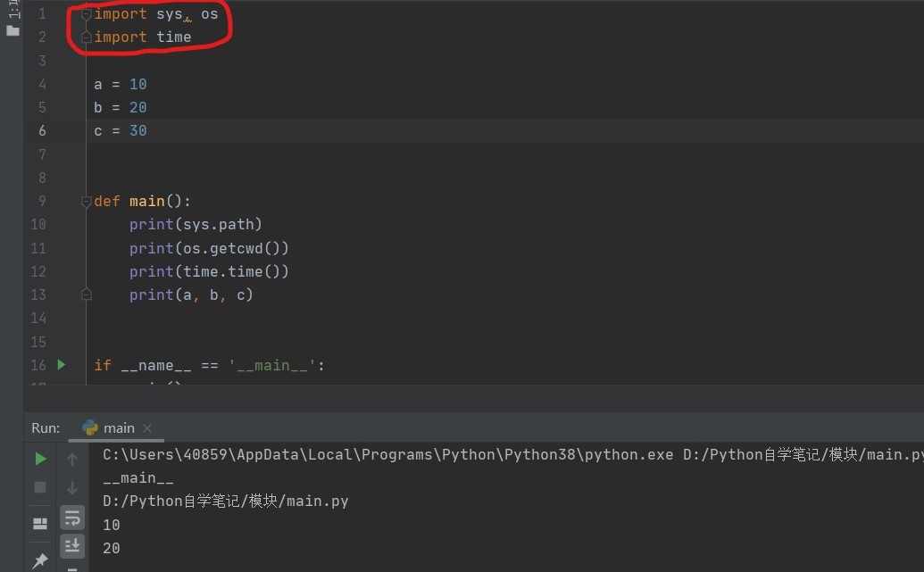The height and width of the screenshot is (572, 924).
Task: Collapse the import block fold marker at line 1
Action: [x=86, y=13]
